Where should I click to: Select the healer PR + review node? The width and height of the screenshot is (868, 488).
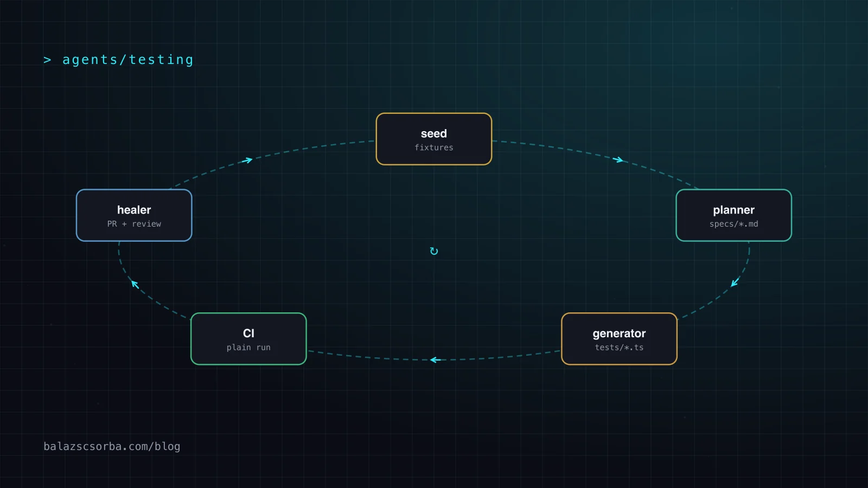coord(134,215)
